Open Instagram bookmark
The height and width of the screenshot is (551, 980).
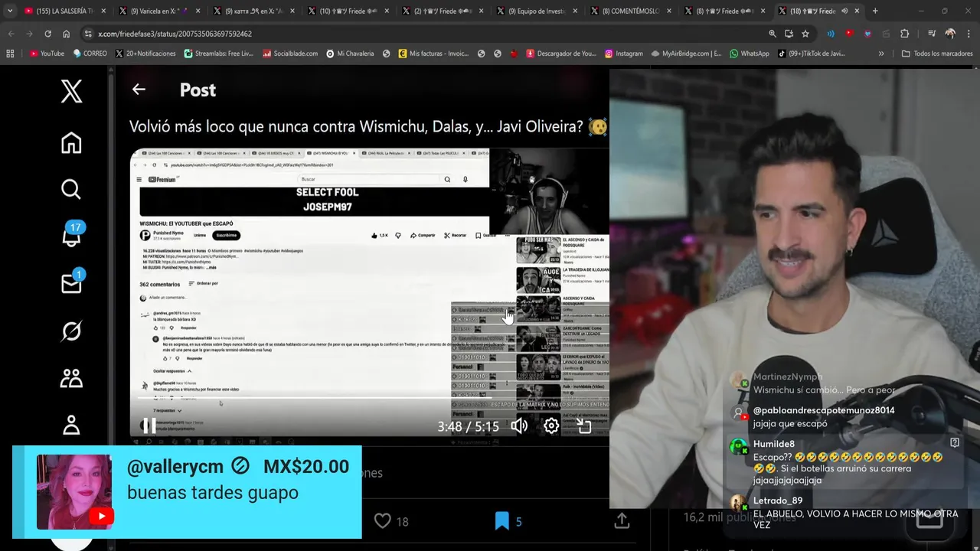[x=624, y=54]
